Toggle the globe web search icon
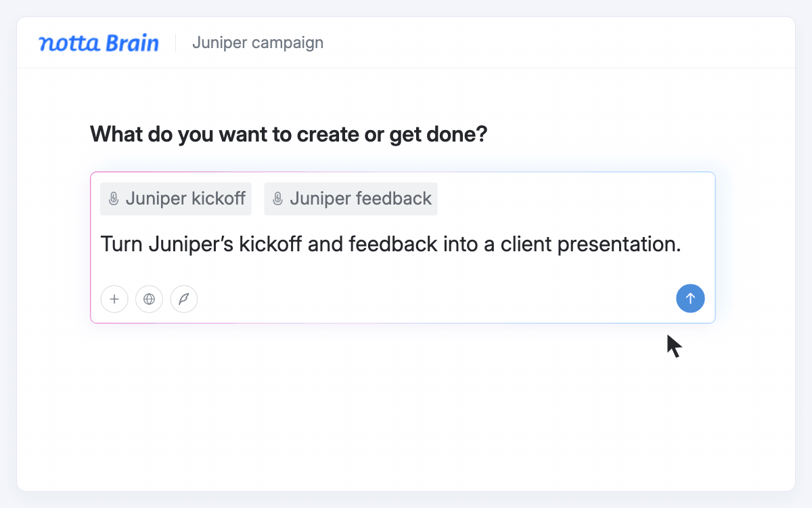The height and width of the screenshot is (508, 812). [149, 299]
